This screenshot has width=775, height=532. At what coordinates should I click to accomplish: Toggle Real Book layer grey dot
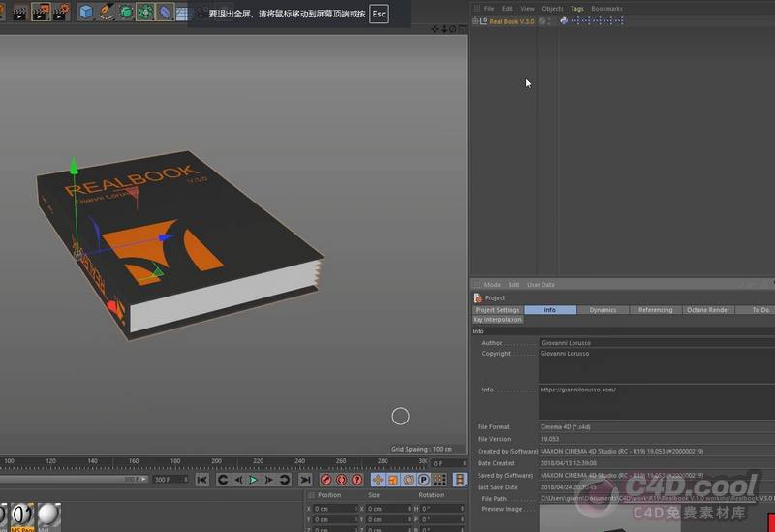click(542, 21)
